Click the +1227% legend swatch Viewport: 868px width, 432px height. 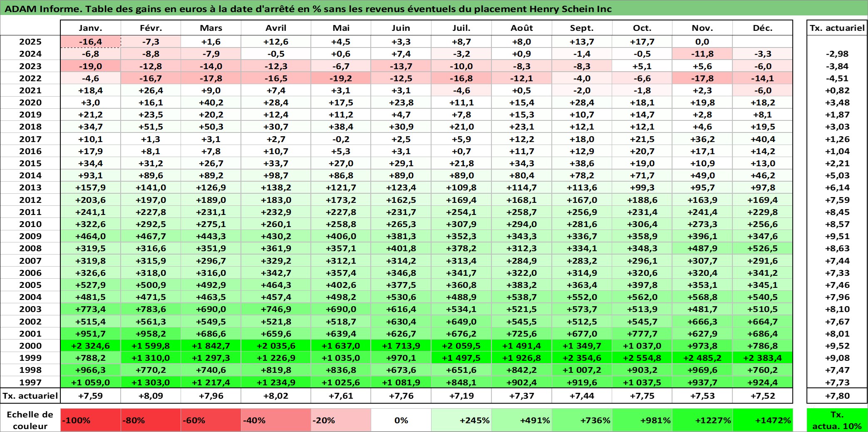point(703,420)
